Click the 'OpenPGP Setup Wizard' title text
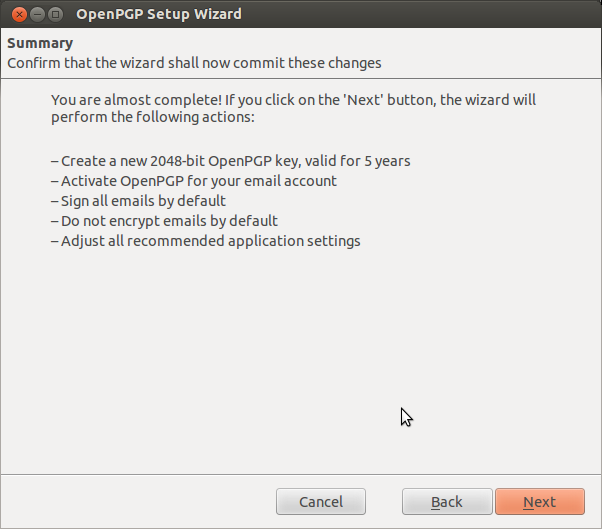Viewport: 602px width, 529px height. tap(159, 14)
